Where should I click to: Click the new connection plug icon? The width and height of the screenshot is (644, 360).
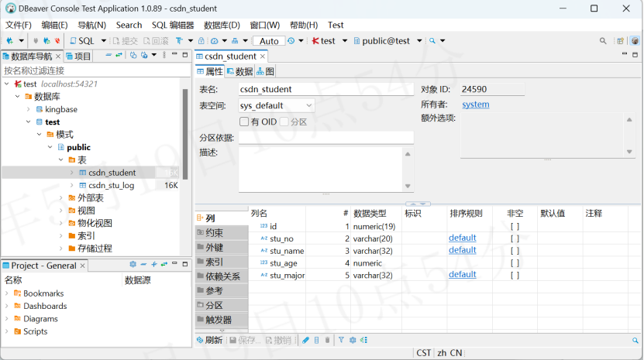tap(10, 40)
